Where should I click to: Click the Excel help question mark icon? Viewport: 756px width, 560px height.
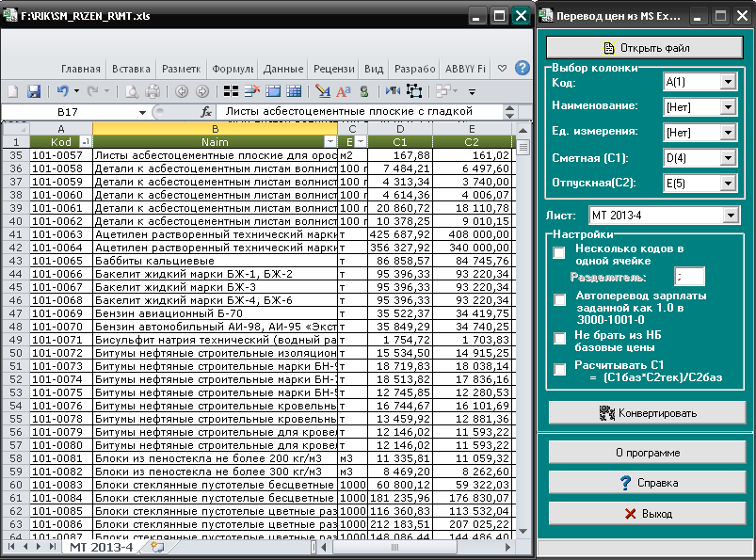click(x=521, y=69)
